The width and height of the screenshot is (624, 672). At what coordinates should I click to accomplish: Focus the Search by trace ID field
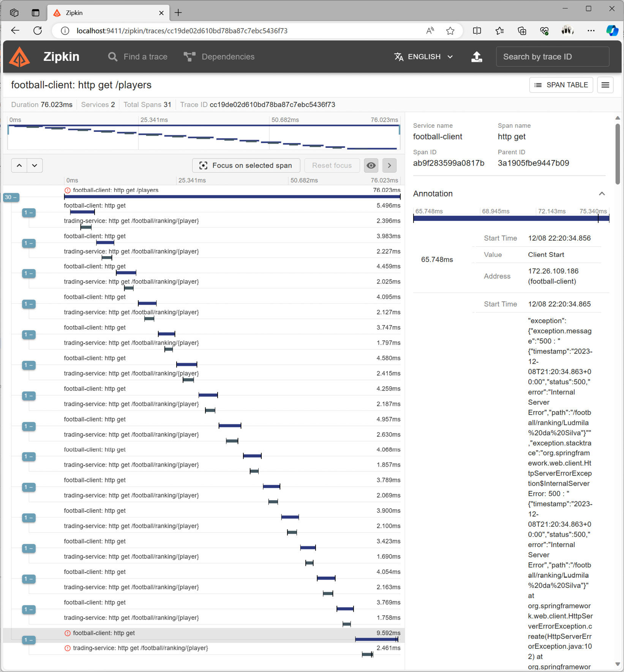coord(552,57)
